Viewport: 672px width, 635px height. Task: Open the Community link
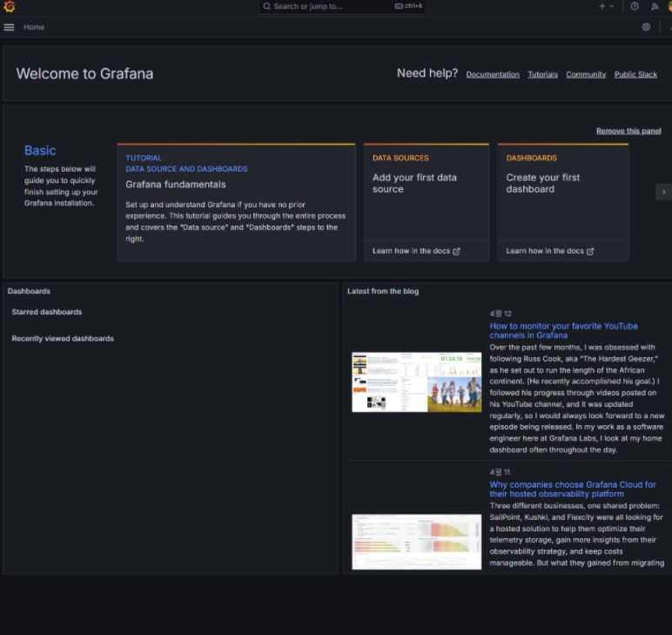(x=586, y=75)
